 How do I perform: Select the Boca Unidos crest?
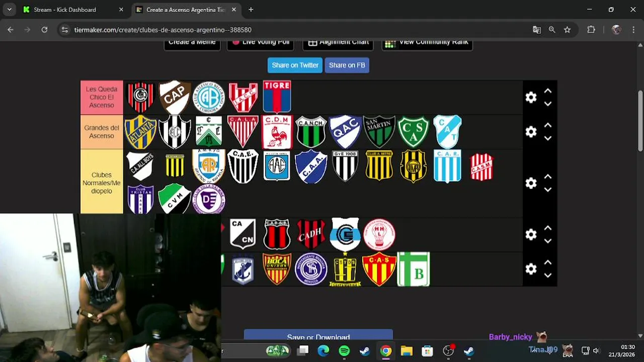[277, 269]
